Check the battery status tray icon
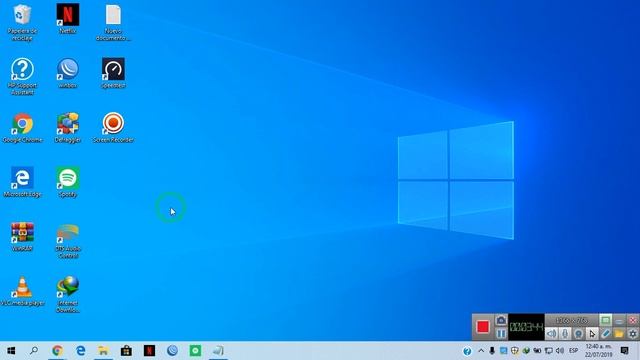Image resolution: width=640 pixels, height=360 pixels. pos(537,351)
